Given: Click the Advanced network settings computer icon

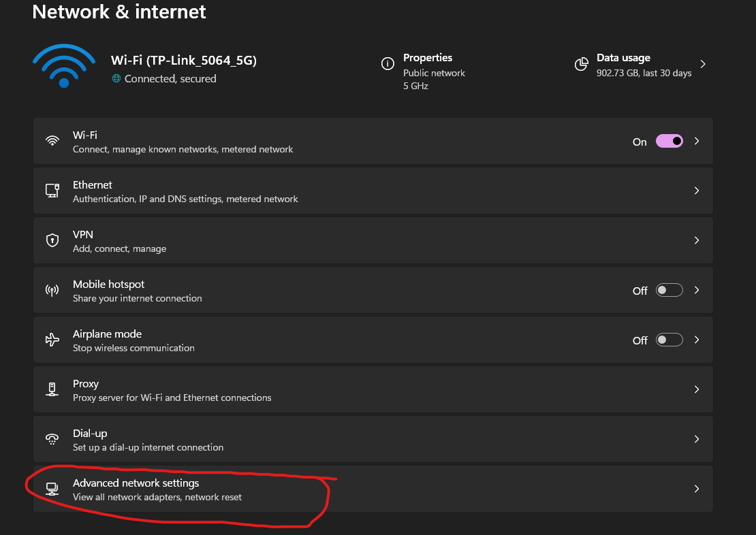Looking at the screenshot, I should (x=52, y=489).
